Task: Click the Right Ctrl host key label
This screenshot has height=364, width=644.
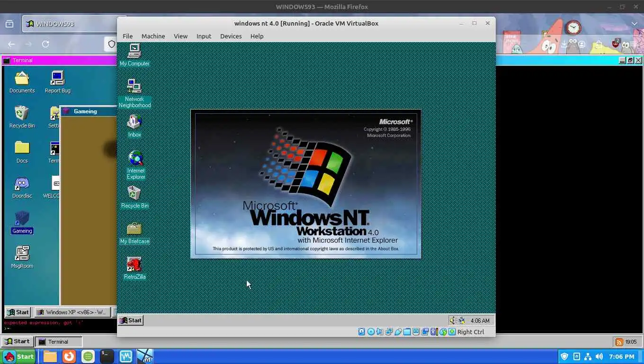Action: pyautogui.click(x=471, y=332)
